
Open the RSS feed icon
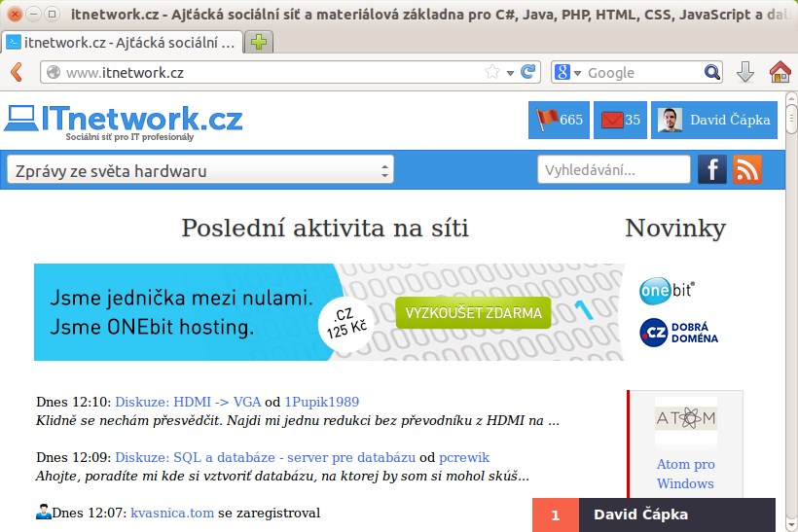click(x=747, y=169)
